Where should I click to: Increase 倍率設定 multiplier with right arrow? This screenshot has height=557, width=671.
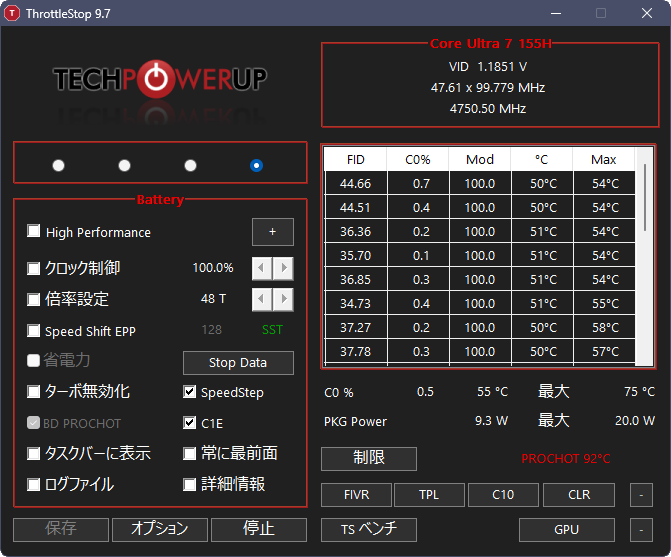[283, 299]
